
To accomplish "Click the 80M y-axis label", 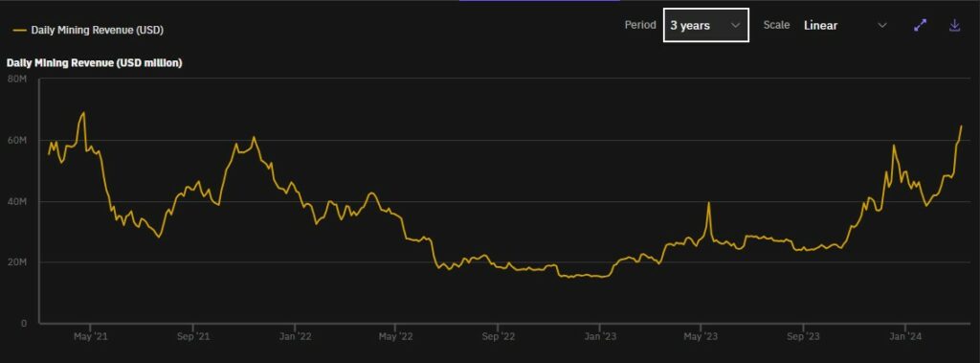I will [17, 79].
